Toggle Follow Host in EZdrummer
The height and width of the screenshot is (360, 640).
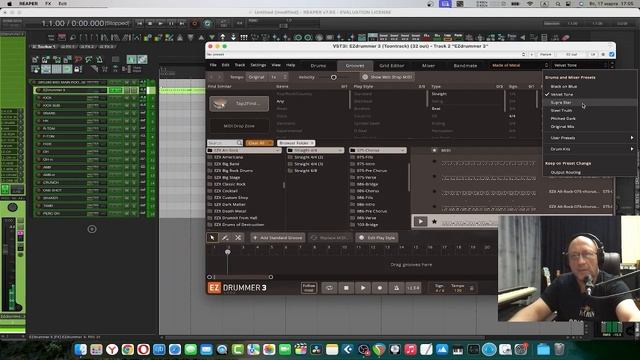coord(309,288)
